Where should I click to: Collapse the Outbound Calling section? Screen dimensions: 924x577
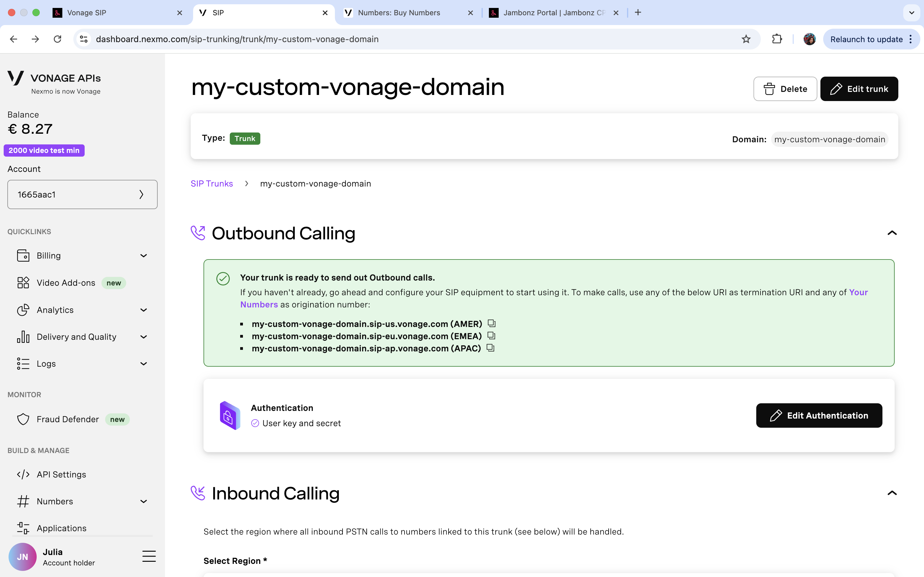pyautogui.click(x=892, y=233)
